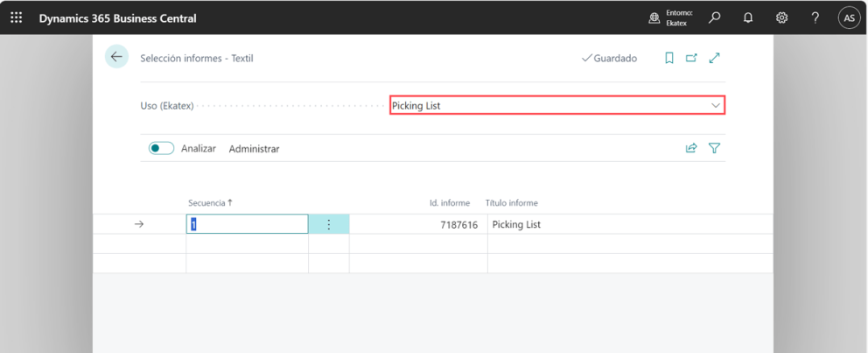The width and height of the screenshot is (868, 353).
Task: Open the notifications bell
Action: [748, 18]
